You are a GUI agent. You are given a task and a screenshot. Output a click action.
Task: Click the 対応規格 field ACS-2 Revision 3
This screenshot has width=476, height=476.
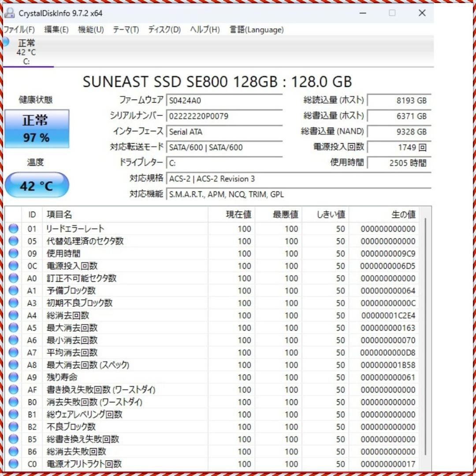(x=299, y=178)
